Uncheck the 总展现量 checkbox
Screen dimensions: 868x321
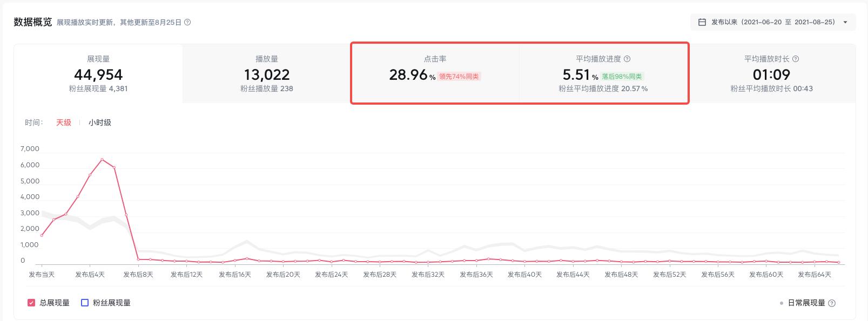tap(31, 303)
